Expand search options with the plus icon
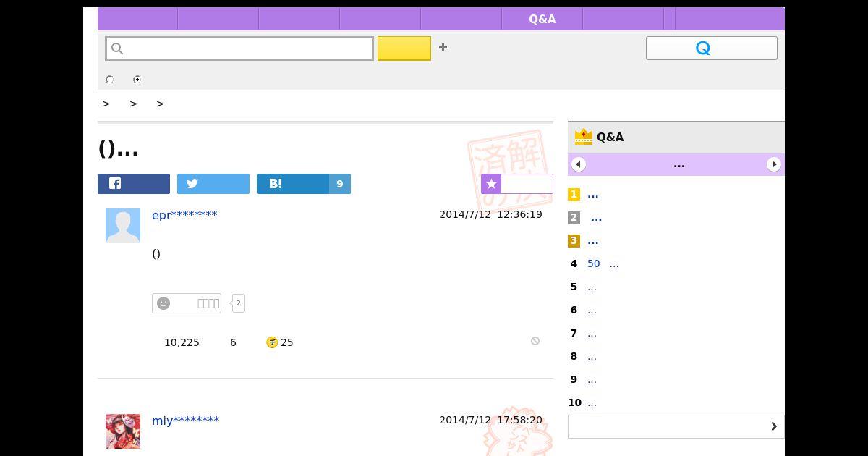The width and height of the screenshot is (868, 456). click(x=443, y=48)
